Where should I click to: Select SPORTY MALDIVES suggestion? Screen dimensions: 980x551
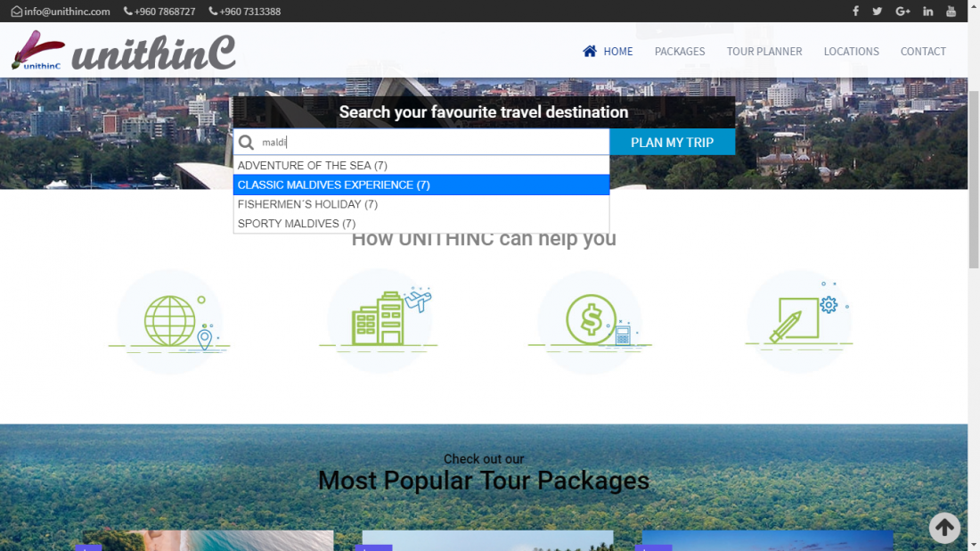pyautogui.click(x=421, y=224)
